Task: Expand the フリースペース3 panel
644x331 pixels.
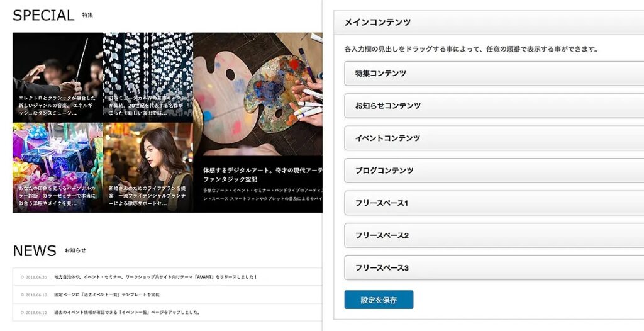Action: point(494,268)
